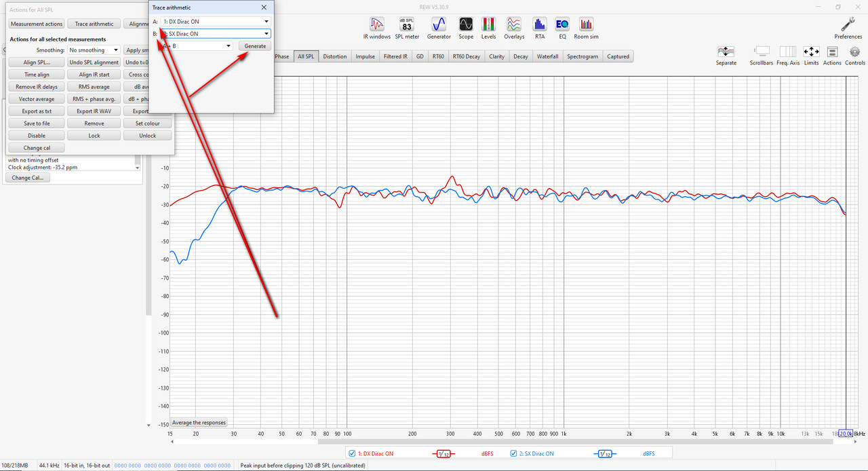Click Remove IR delays button

tap(37, 87)
